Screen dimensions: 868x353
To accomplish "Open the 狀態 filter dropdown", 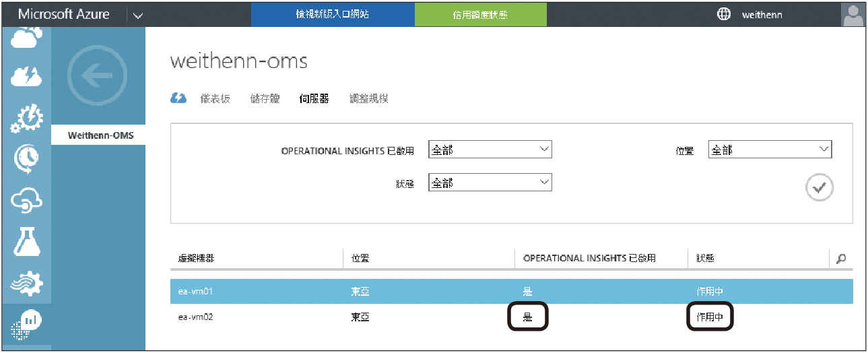I will point(490,183).
